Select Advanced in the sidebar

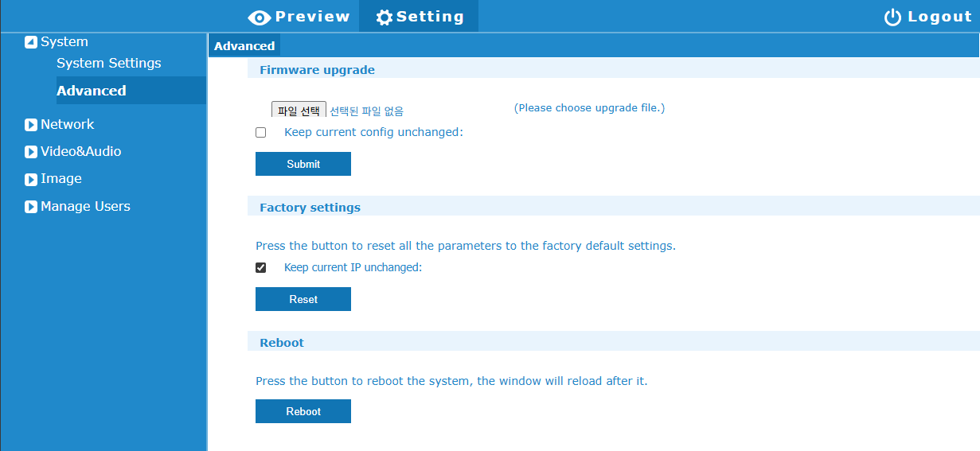92,91
